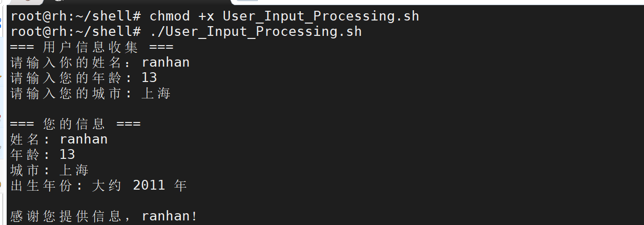This screenshot has width=644, height=225.
Task: Click the chmod command in first line
Action: click(170, 16)
